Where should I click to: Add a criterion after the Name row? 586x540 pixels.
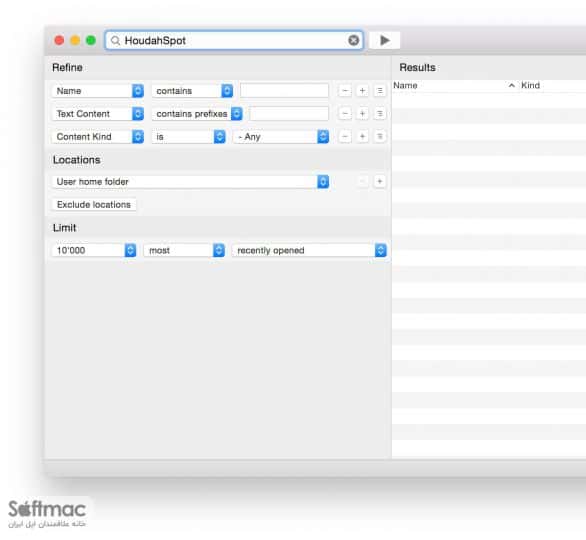pos(362,91)
